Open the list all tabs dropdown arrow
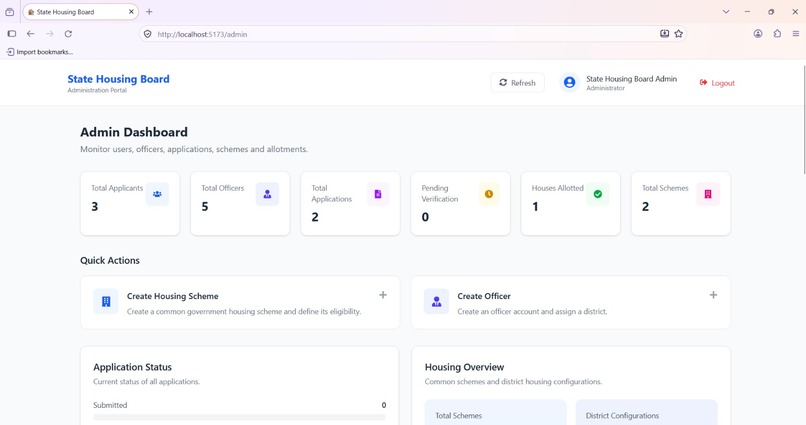This screenshot has height=425, width=806. [726, 12]
